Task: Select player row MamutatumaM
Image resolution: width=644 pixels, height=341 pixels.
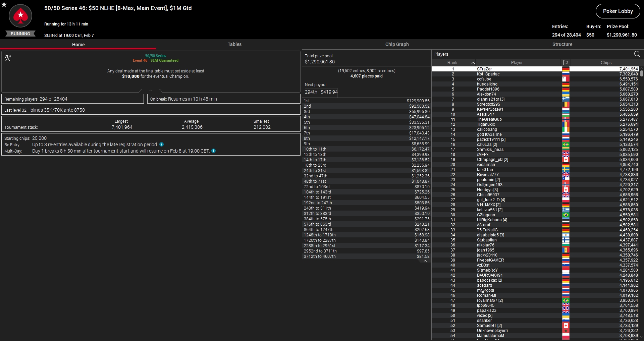Action: [x=536, y=336]
